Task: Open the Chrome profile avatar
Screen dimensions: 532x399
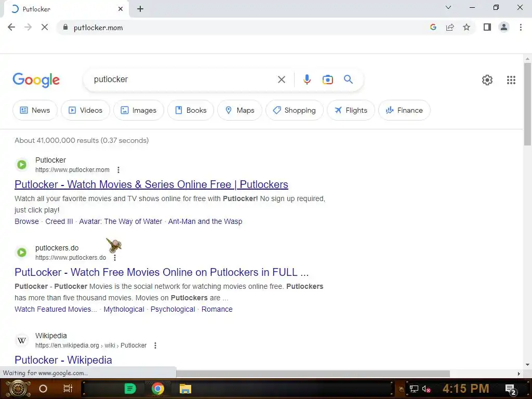Action: click(x=504, y=27)
